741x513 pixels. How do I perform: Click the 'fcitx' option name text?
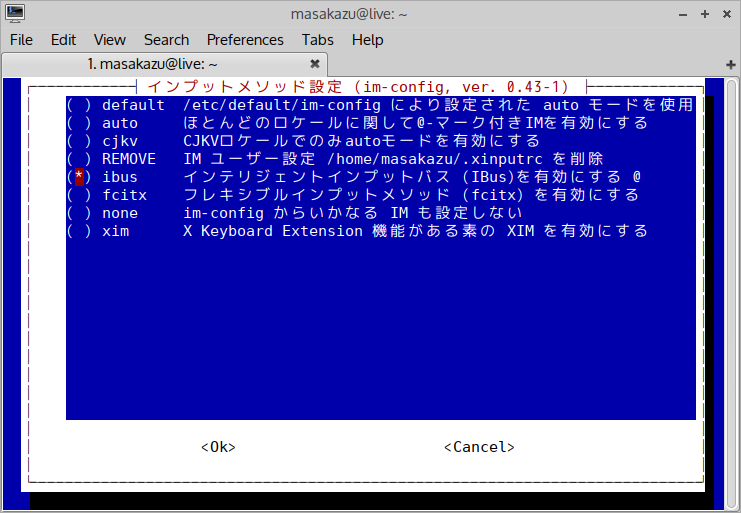coord(125,195)
